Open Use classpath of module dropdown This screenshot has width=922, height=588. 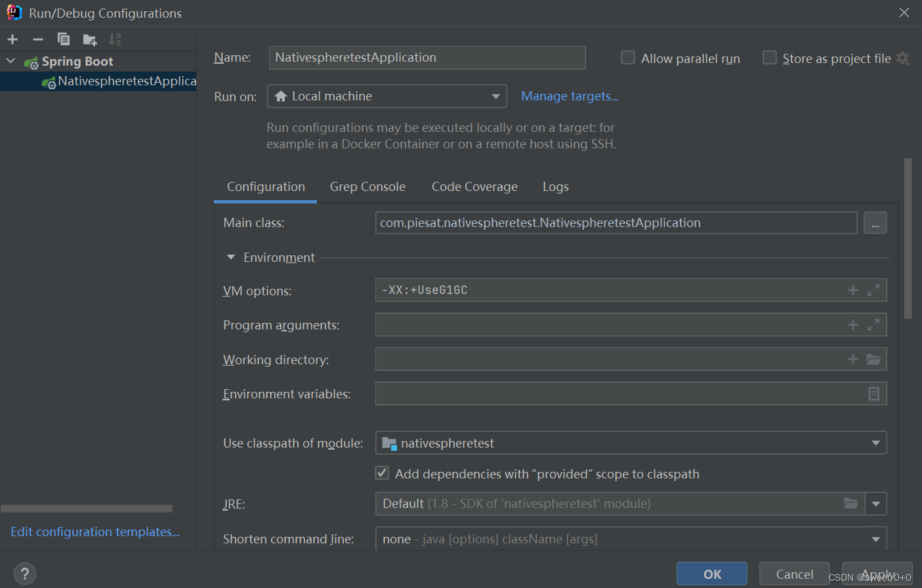(x=631, y=443)
